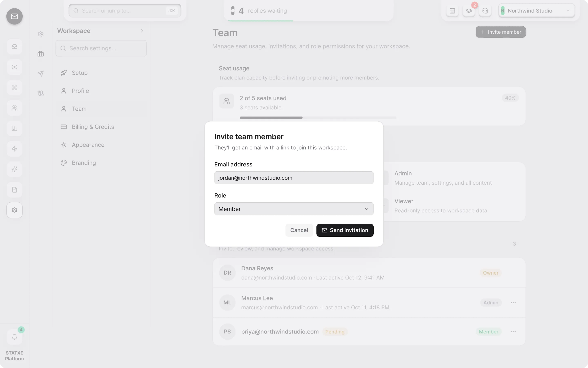Open the graduation cap icon with badge 2

(469, 11)
